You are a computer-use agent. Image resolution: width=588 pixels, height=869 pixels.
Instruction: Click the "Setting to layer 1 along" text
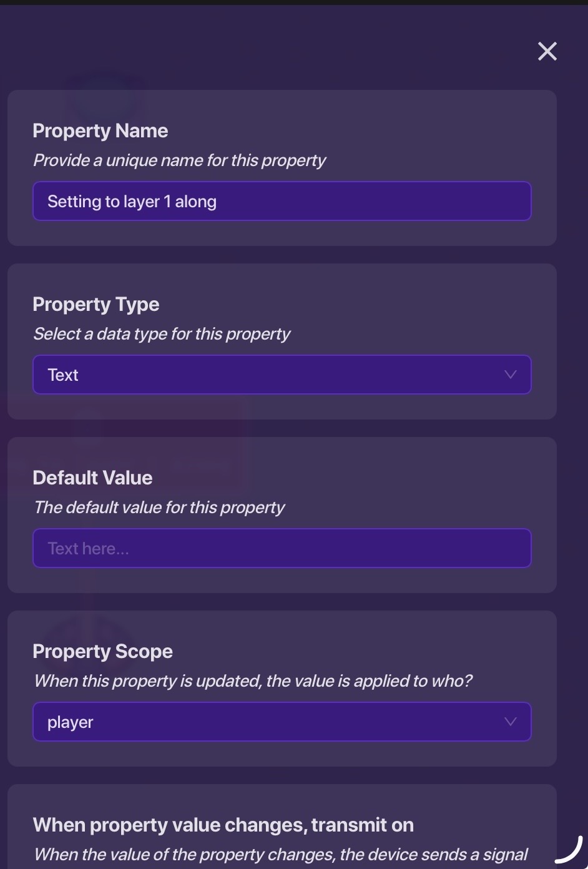pos(132,202)
